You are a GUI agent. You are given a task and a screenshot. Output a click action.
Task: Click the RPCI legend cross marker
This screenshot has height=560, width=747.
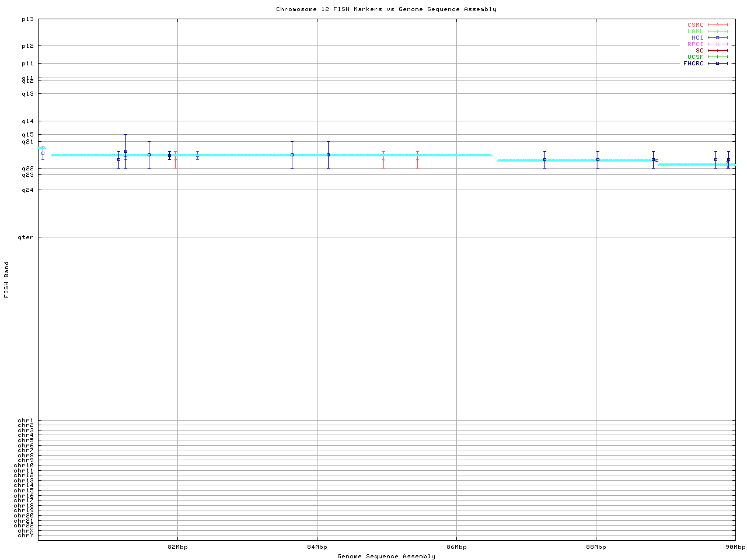tap(718, 44)
